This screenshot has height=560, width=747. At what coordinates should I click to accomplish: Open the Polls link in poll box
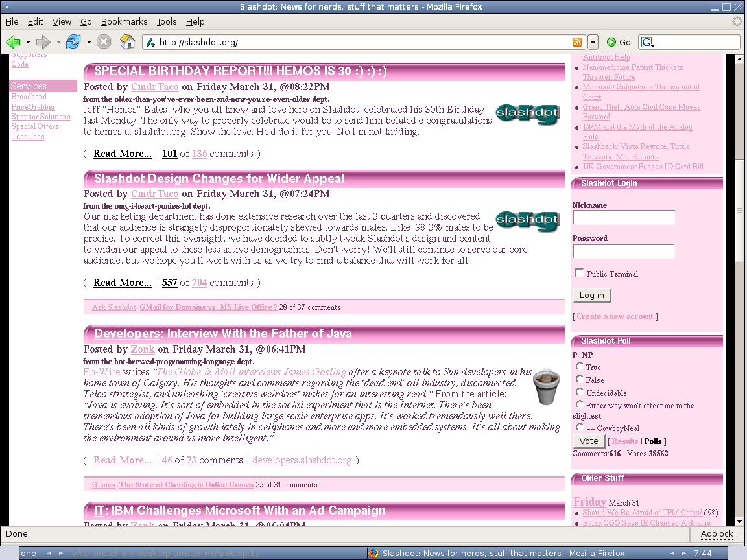(x=653, y=441)
